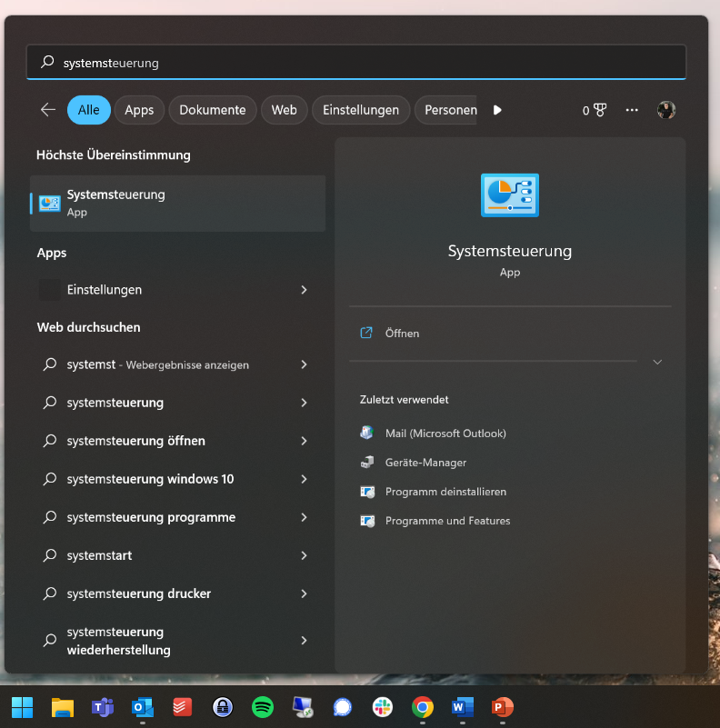720x728 pixels.
Task: Click the Google Chrome taskbar icon
Action: [422, 707]
